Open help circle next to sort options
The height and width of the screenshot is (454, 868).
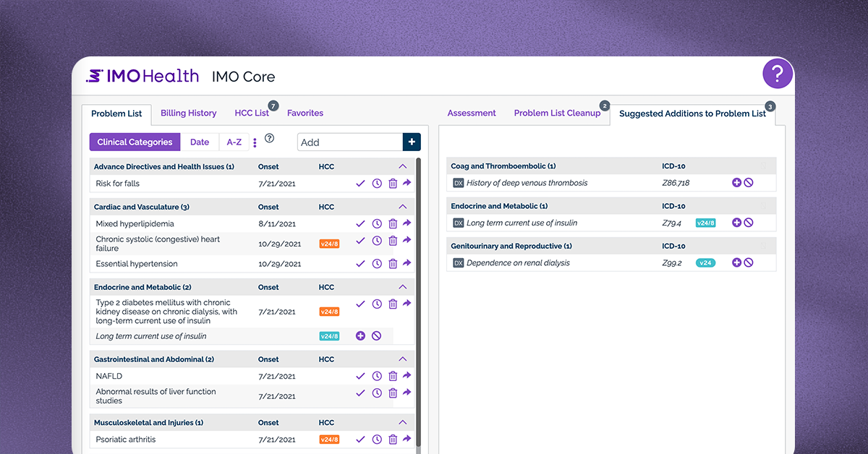click(x=270, y=138)
